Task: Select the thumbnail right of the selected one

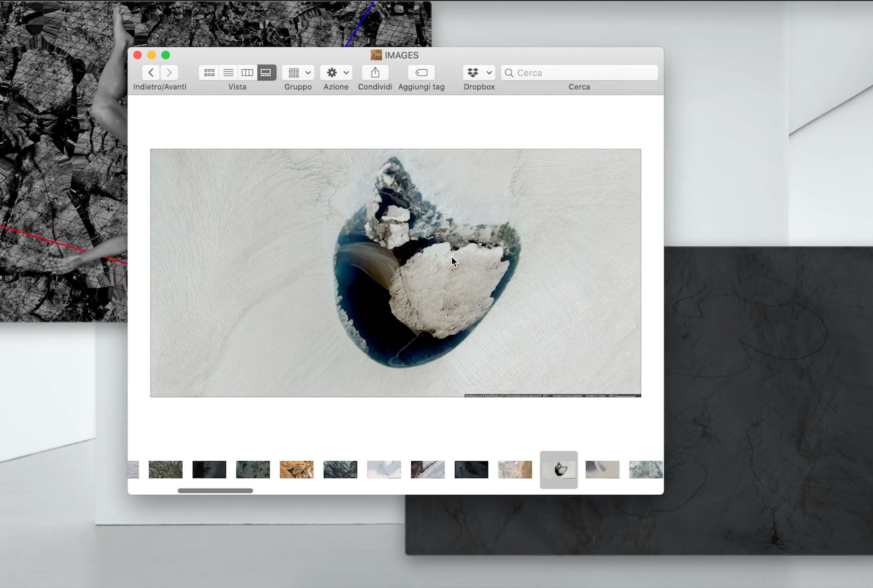Action: coord(602,469)
